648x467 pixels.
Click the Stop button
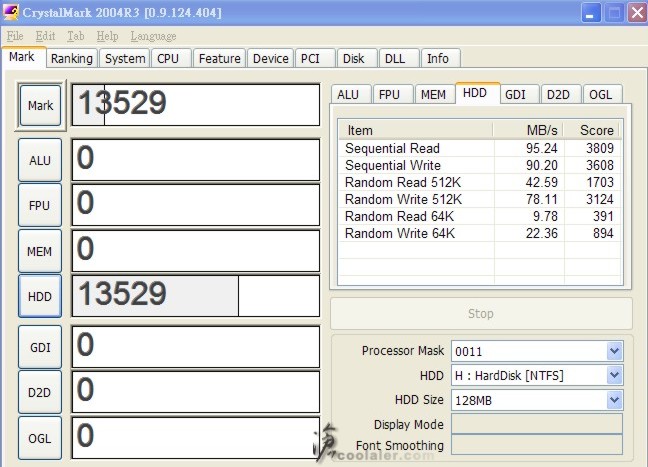tap(481, 314)
